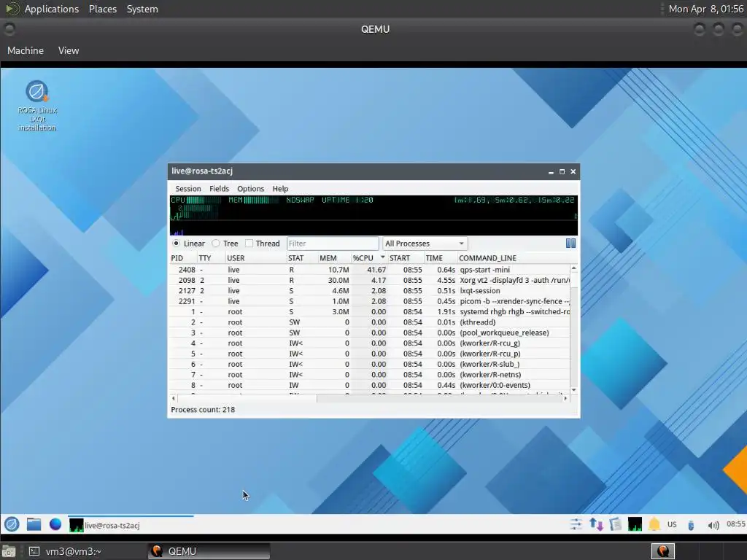Sort by TIME column header
This screenshot has width=747, height=560.
[441, 258]
